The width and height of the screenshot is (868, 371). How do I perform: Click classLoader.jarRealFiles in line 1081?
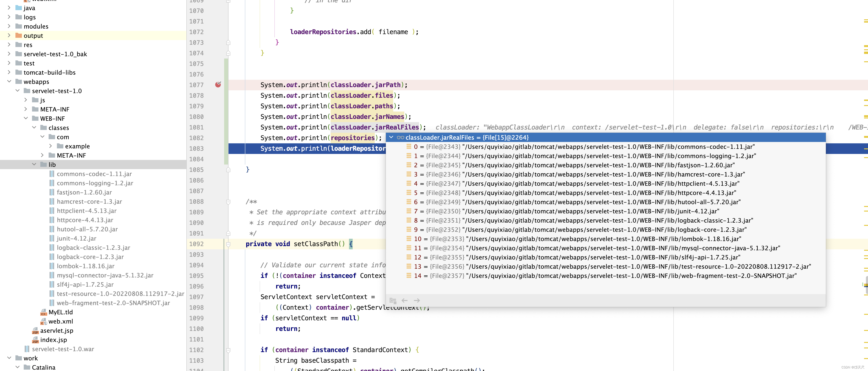point(374,127)
